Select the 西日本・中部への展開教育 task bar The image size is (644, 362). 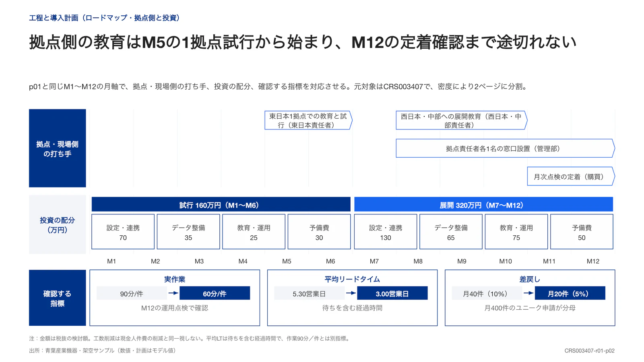[x=462, y=120]
